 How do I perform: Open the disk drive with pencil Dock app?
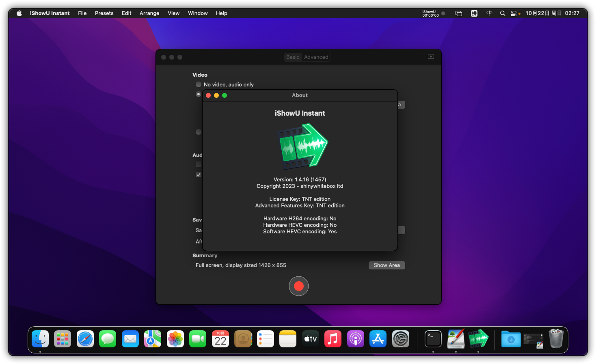(456, 339)
